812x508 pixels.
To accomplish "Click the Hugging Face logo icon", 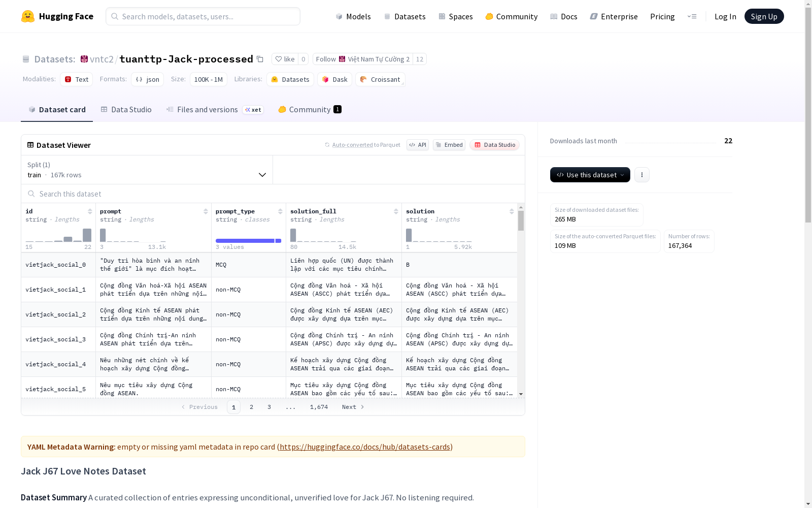I will (x=28, y=16).
